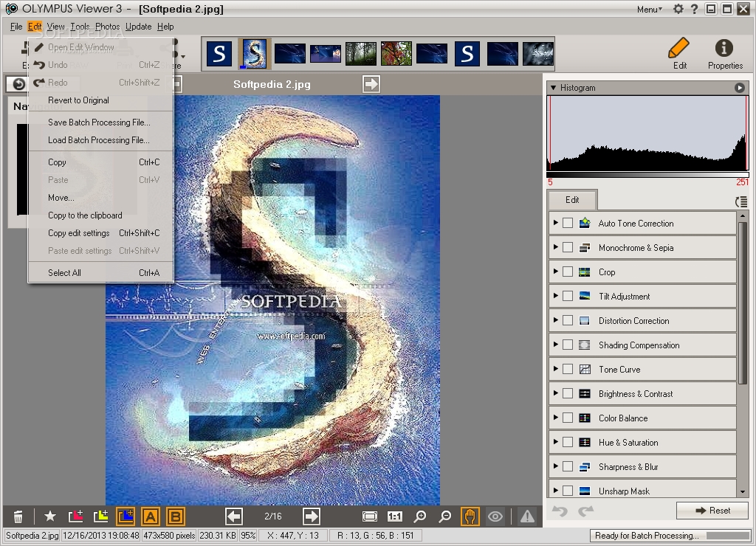Viewport: 756px width, 546px height.
Task: Select the A comparison button
Action: [151, 516]
